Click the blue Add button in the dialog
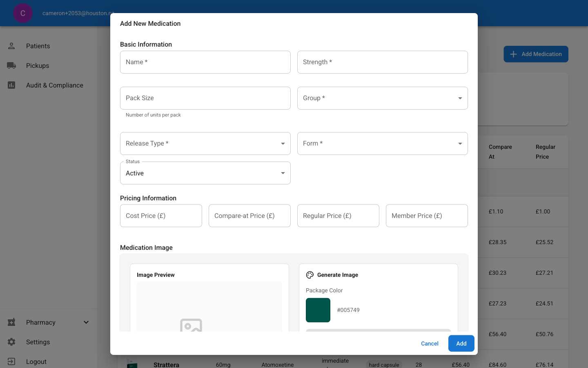The image size is (588, 368). click(461, 343)
